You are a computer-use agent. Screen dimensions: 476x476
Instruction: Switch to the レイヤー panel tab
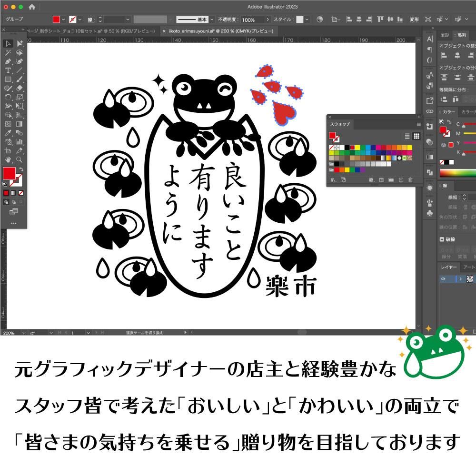coord(448,266)
